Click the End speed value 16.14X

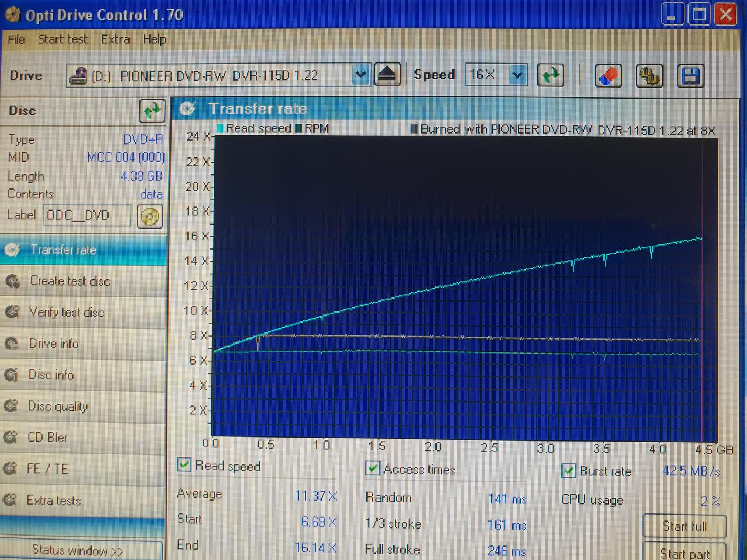(316, 547)
